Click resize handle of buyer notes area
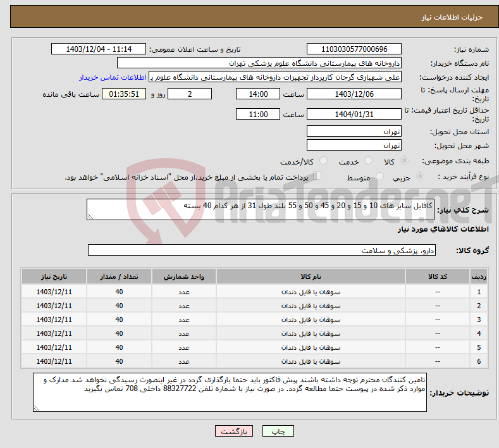 pyautogui.click(x=37, y=408)
